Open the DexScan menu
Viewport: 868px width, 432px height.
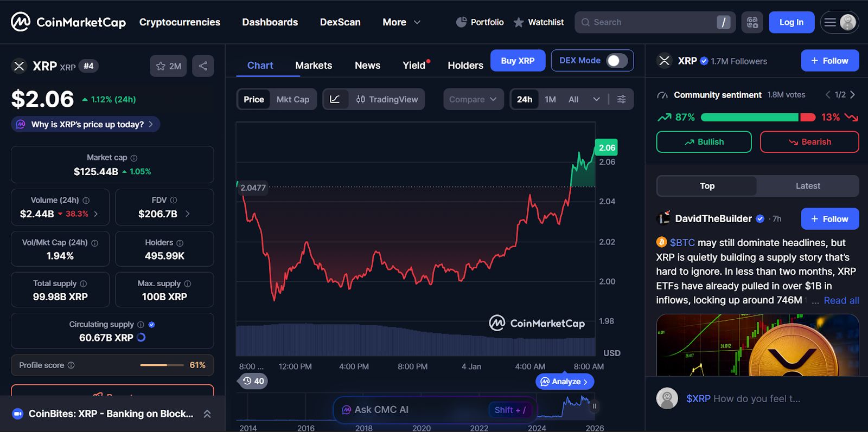pyautogui.click(x=340, y=22)
